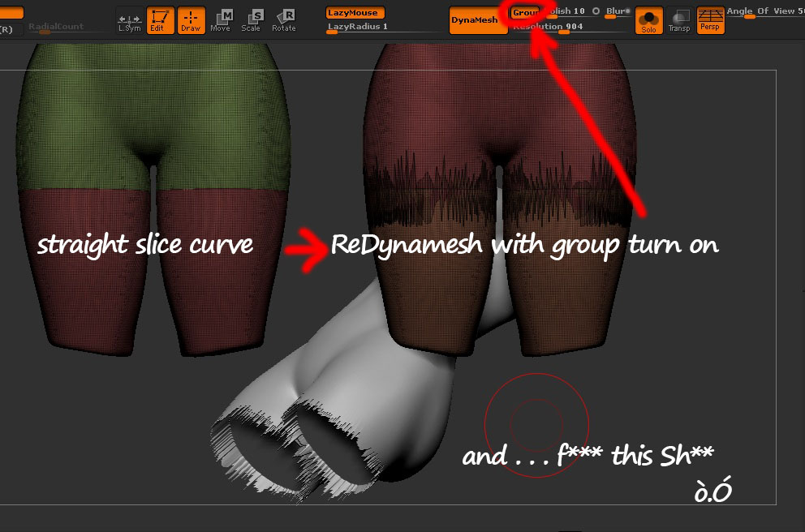Select the Draw mode button

point(192,21)
